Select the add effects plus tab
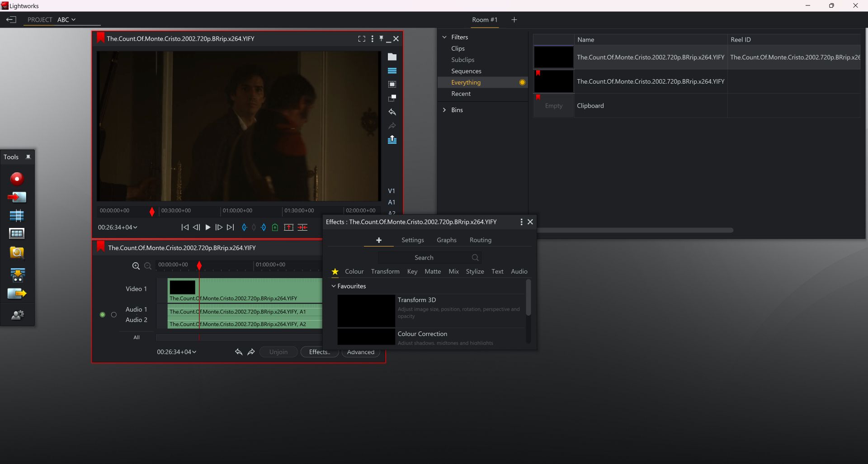 379,240
